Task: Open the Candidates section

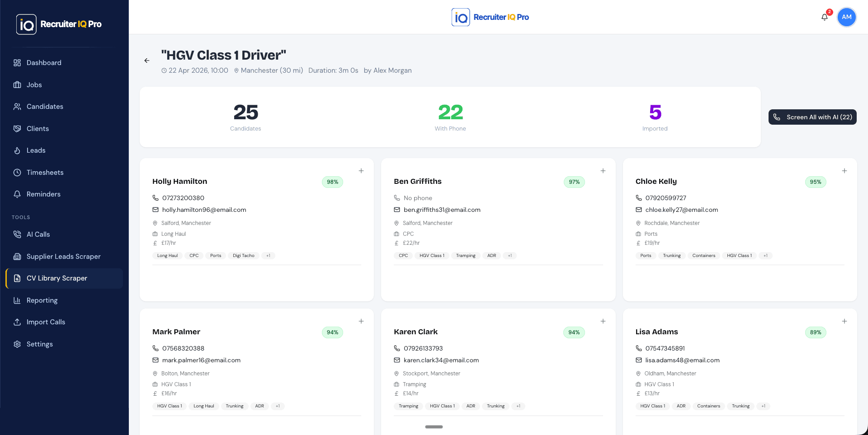Action: [x=64, y=107]
